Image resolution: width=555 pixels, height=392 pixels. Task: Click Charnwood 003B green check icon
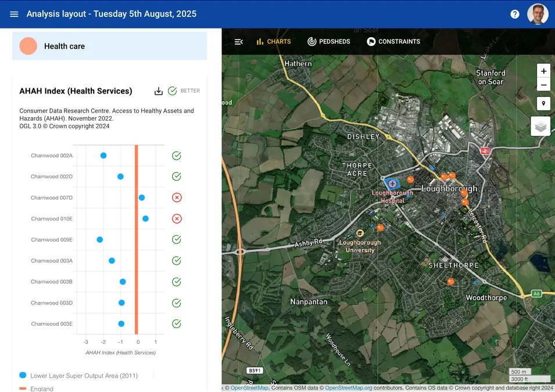tap(177, 282)
